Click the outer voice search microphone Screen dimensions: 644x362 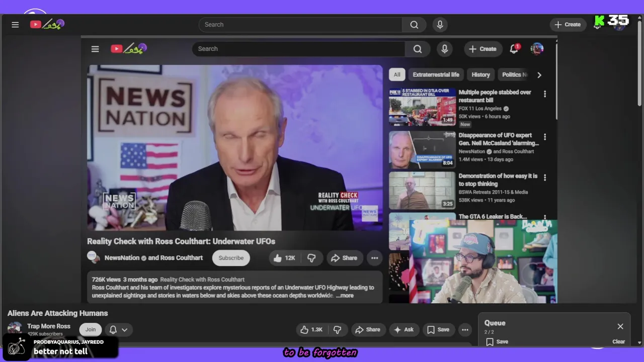click(x=440, y=25)
